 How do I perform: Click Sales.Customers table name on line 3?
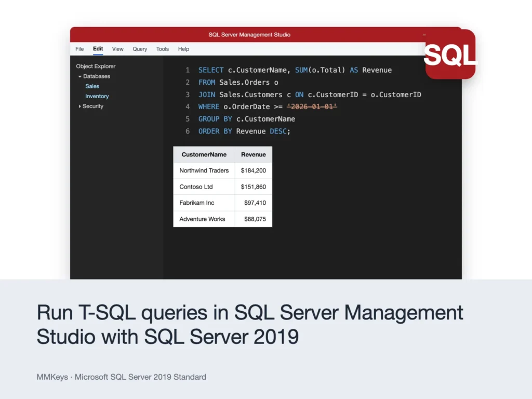point(251,95)
